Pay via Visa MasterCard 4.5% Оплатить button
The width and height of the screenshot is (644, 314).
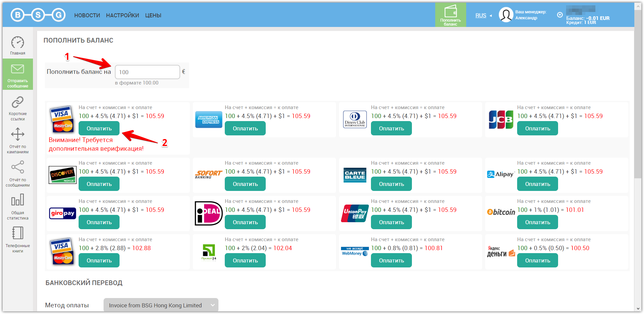[x=99, y=128]
